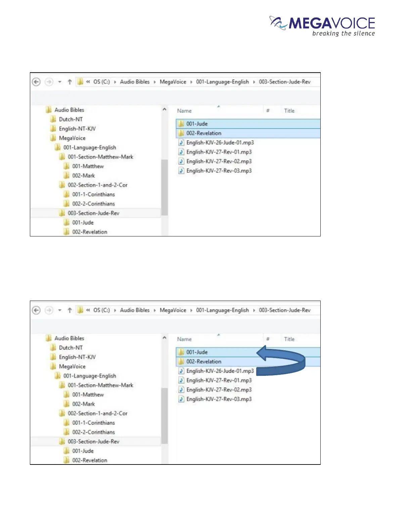411x532 pixels.
Task: Select 001-Matthew in bottom window tree
Action: 84,395
